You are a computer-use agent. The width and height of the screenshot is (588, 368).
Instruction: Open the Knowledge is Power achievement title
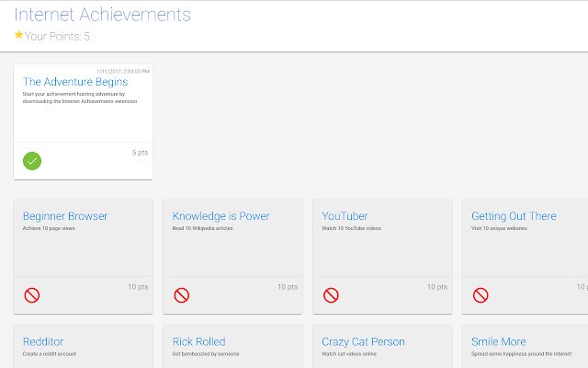[x=220, y=216]
